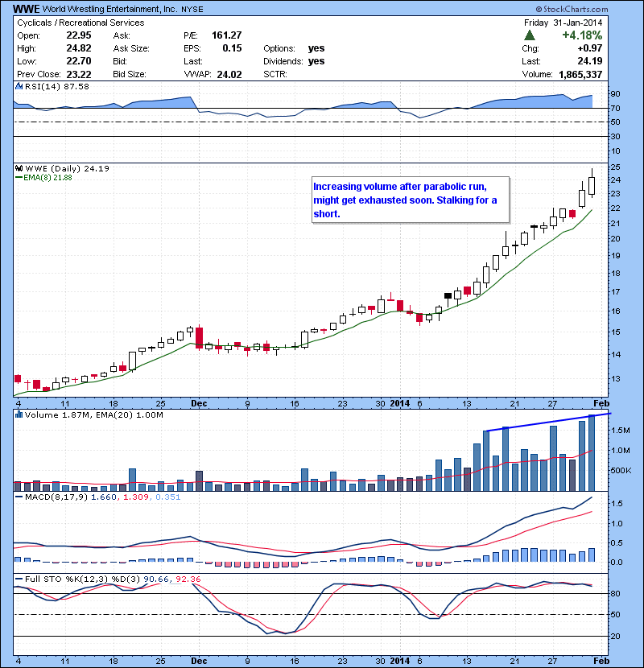Image resolution: width=644 pixels, height=668 pixels.
Task: Click the 1.5M label on volume axis
Action: pyautogui.click(x=621, y=431)
